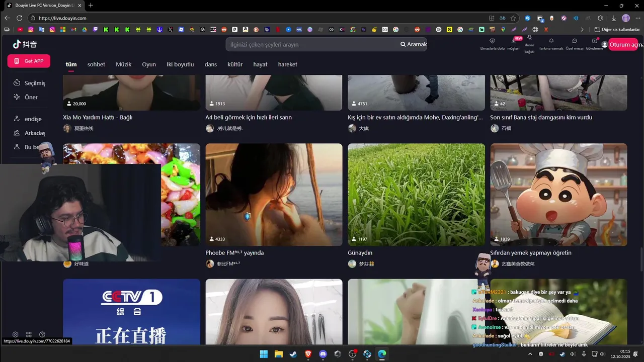The width and height of the screenshot is (644, 362).
Task: Open Discord from the taskbar
Action: pos(323,354)
